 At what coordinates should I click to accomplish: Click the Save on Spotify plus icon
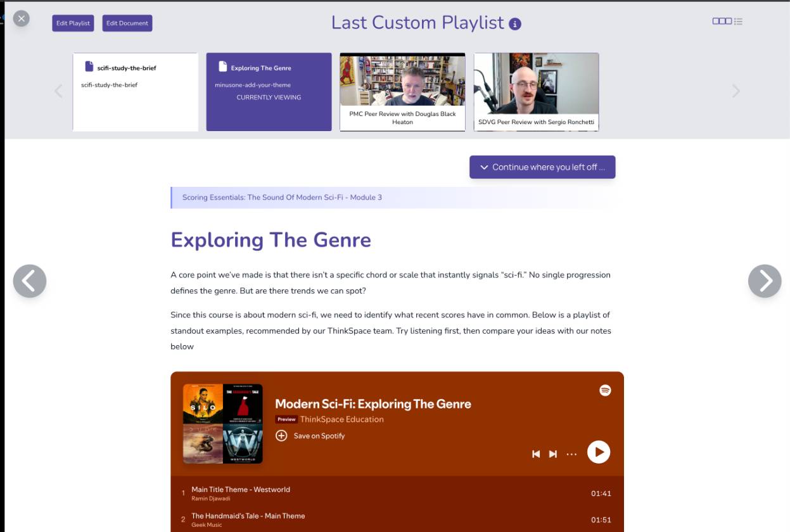point(281,436)
